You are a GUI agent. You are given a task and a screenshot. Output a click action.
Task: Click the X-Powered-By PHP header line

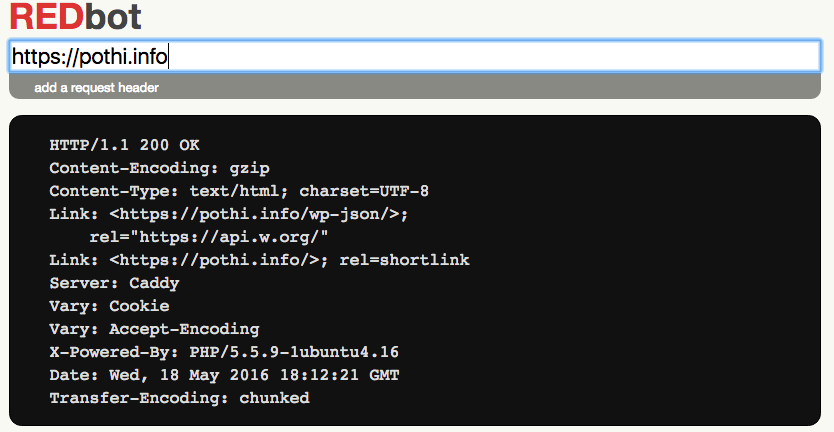click(x=224, y=352)
